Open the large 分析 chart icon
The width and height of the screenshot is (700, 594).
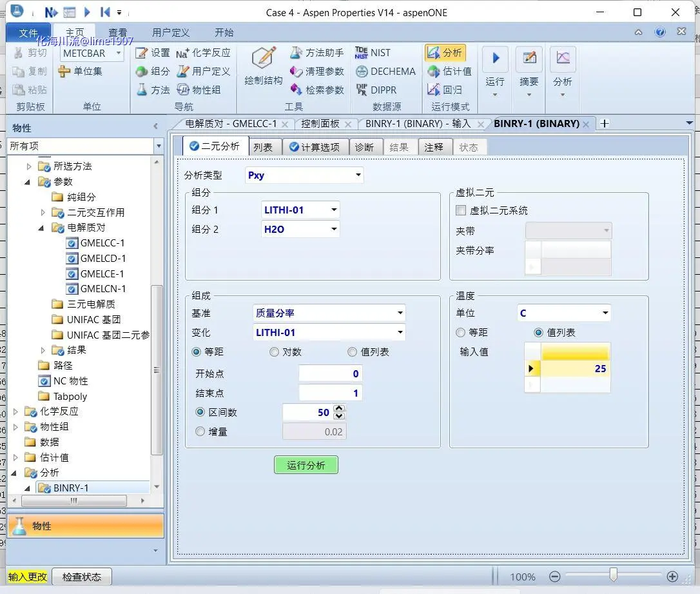pyautogui.click(x=563, y=59)
